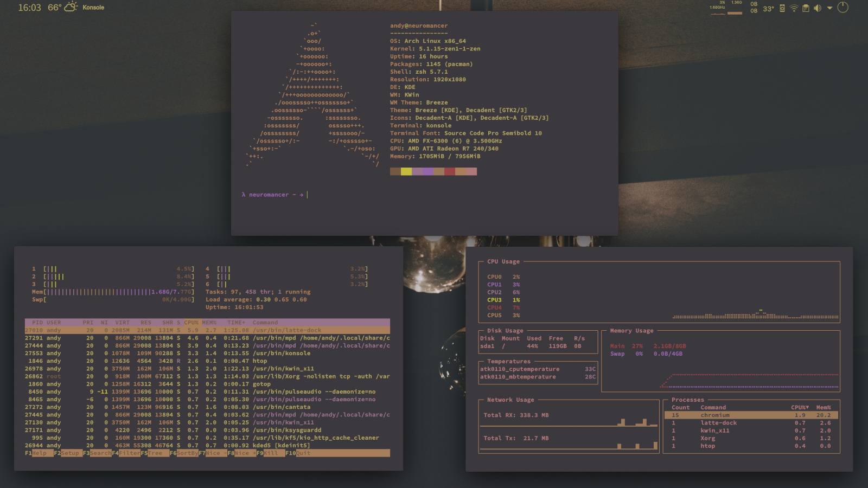
Task: Click Load average line in htop
Action: (256, 299)
